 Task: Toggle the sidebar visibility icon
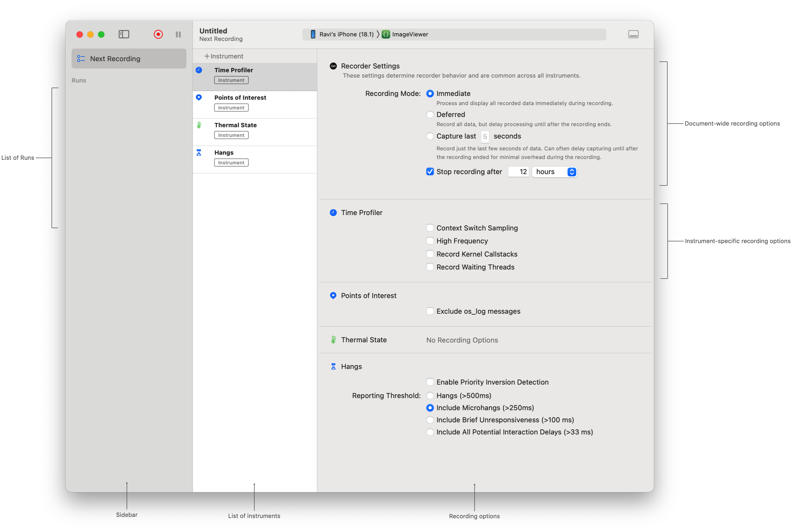point(124,34)
